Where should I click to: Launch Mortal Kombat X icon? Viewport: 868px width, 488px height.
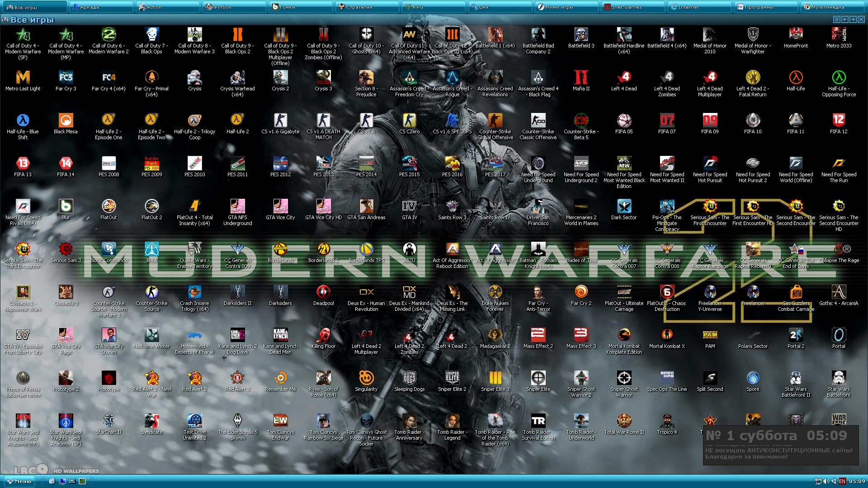coord(667,335)
